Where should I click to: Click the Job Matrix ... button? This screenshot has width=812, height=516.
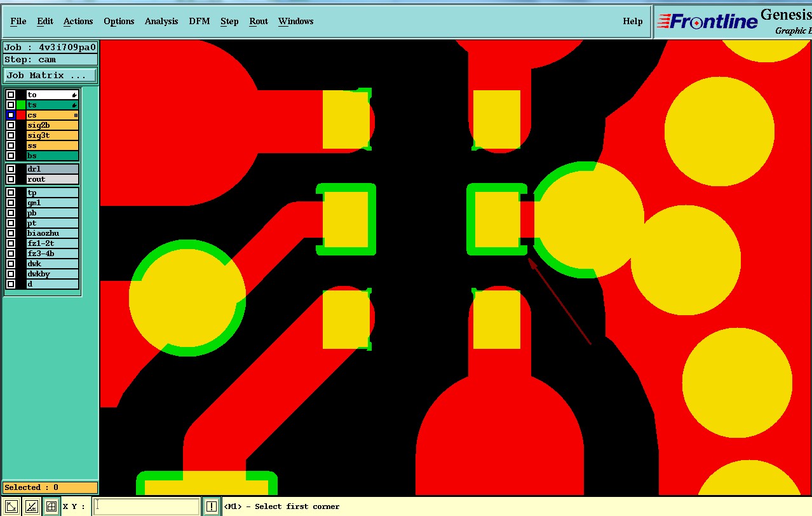[51, 75]
